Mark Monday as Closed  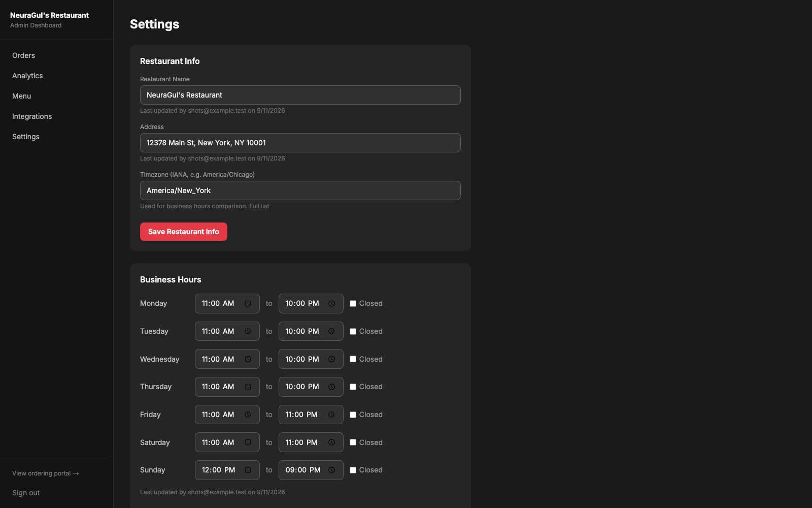tap(353, 304)
